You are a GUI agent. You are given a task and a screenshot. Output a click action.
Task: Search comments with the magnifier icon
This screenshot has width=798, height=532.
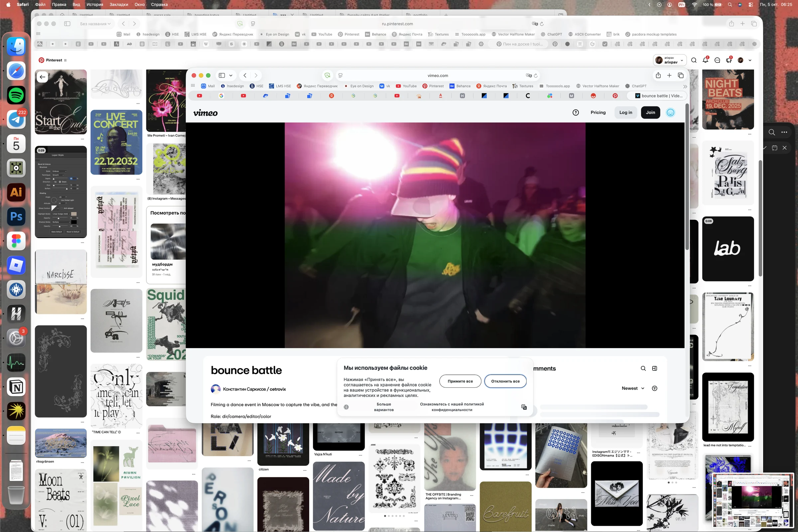643,368
